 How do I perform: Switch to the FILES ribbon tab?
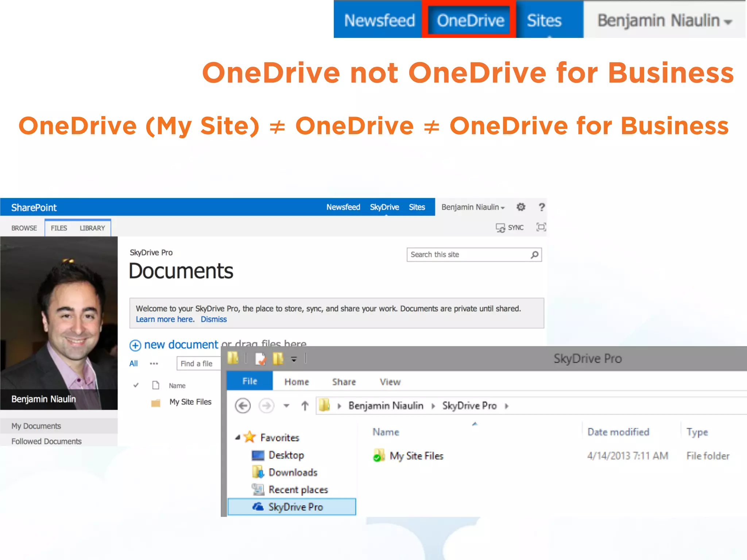[59, 228]
